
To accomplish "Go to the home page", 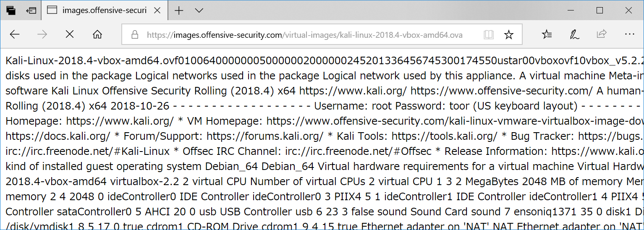I will [97, 34].
